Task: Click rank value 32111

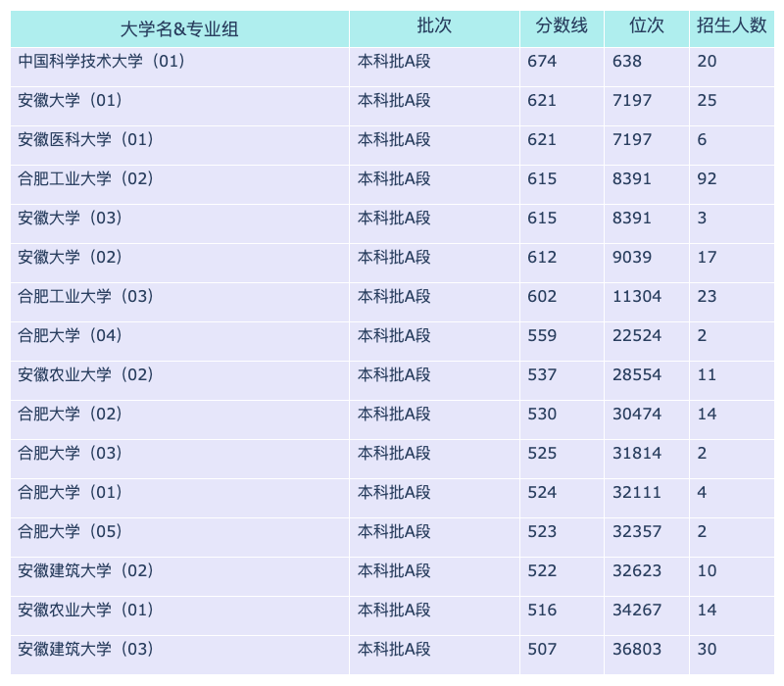Action: click(x=637, y=492)
